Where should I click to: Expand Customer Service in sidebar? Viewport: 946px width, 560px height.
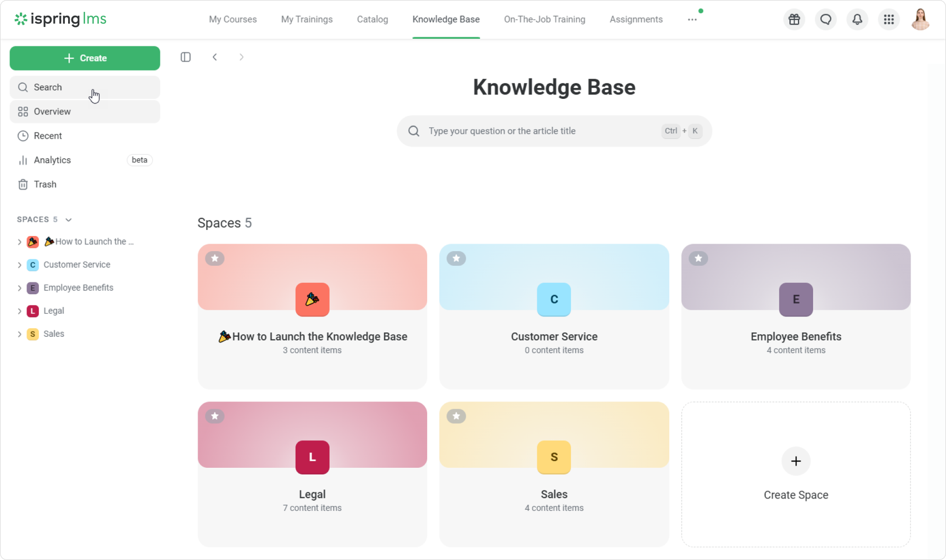[x=19, y=265]
